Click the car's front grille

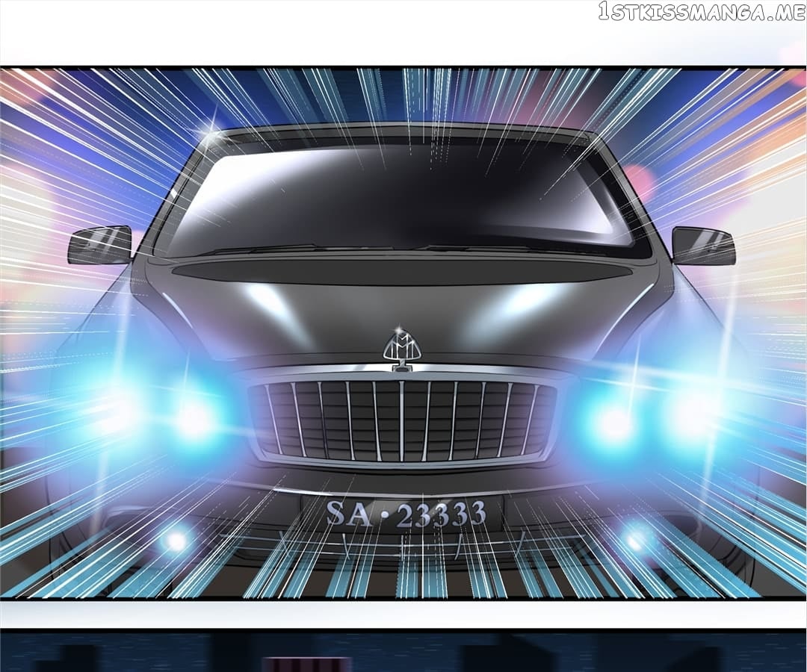tap(403, 420)
